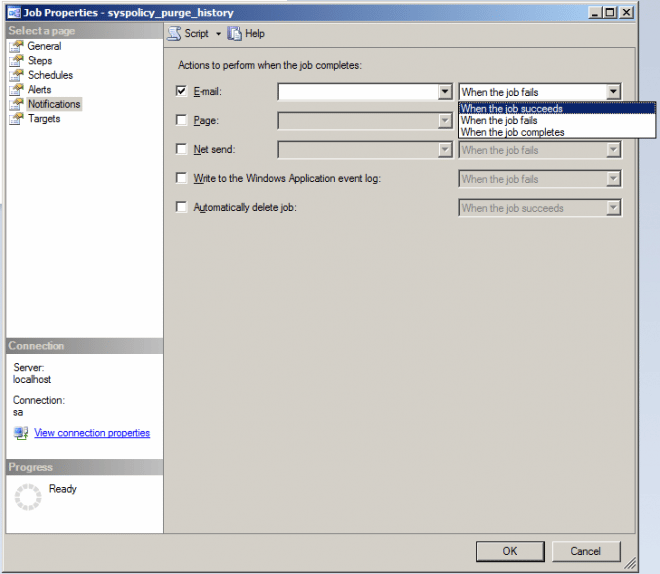The width and height of the screenshot is (660, 574).
Task: Click the General page icon
Action: click(17, 46)
